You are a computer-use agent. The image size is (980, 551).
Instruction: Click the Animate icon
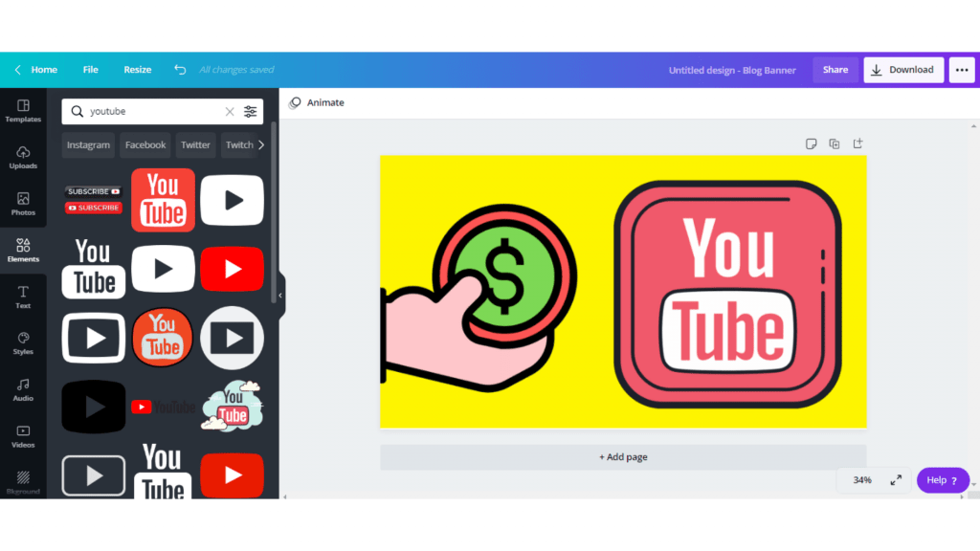[x=295, y=102]
